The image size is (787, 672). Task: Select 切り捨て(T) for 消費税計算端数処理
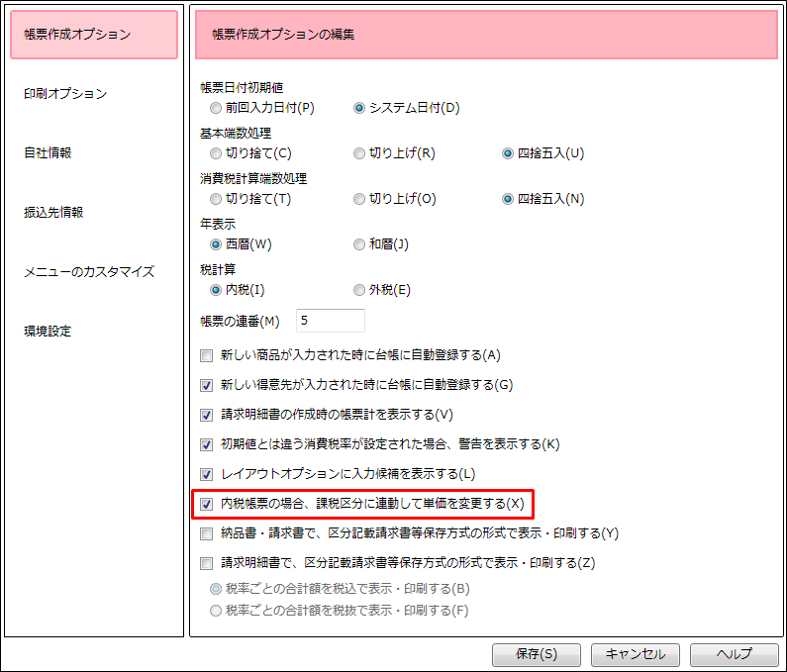coord(216,199)
